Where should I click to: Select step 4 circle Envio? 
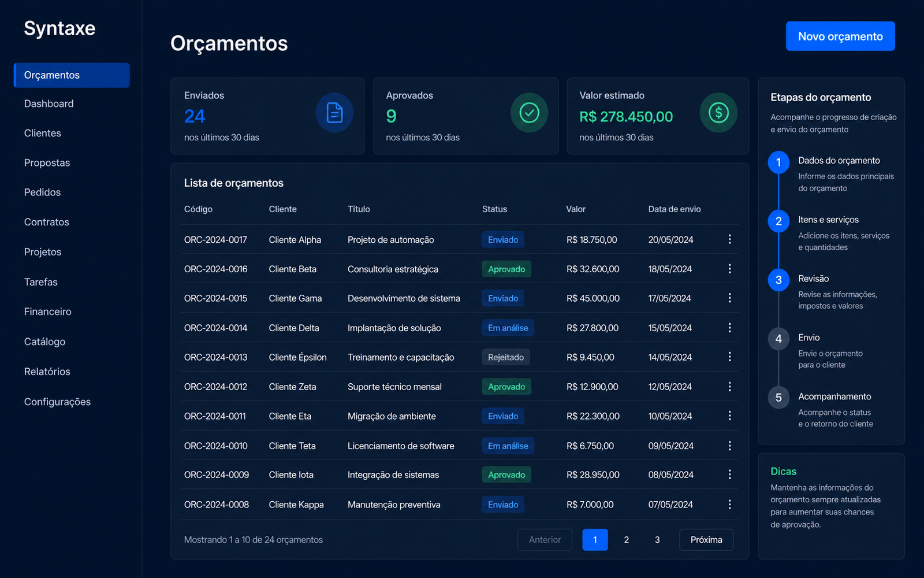[778, 339]
